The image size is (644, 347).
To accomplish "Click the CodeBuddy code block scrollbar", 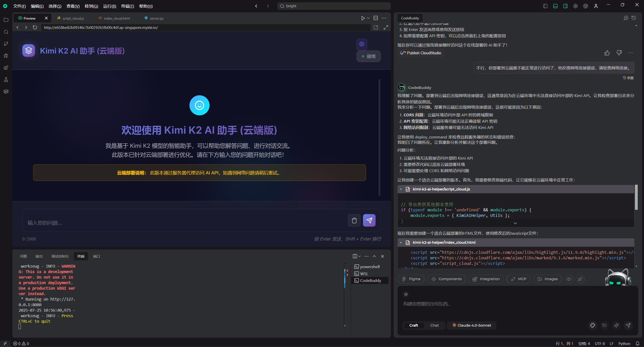I will coord(636,197).
